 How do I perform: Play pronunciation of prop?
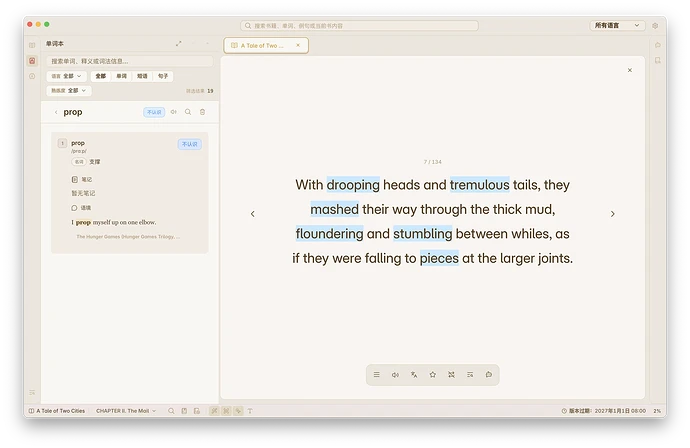174,112
